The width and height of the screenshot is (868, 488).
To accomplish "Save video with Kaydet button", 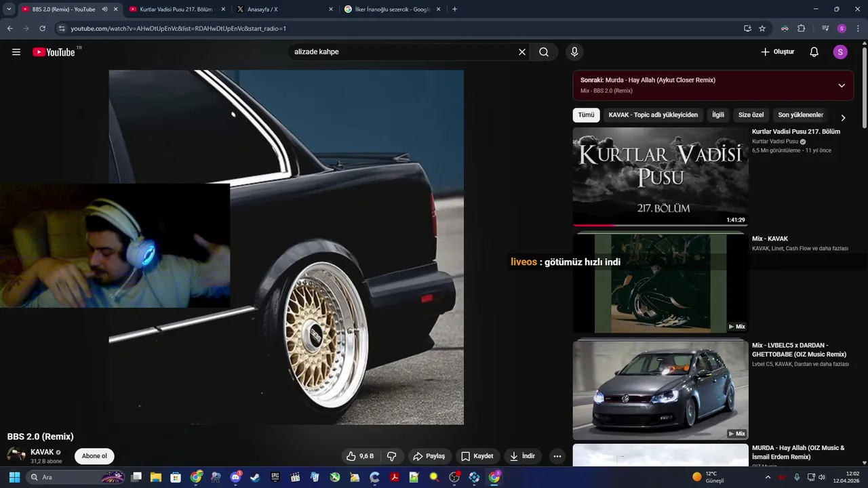I will click(x=477, y=456).
